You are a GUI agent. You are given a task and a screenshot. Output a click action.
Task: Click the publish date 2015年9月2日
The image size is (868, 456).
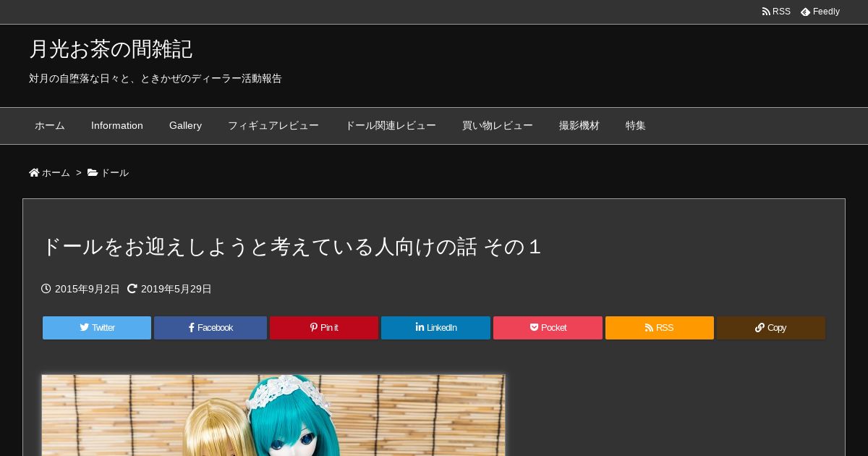88,289
